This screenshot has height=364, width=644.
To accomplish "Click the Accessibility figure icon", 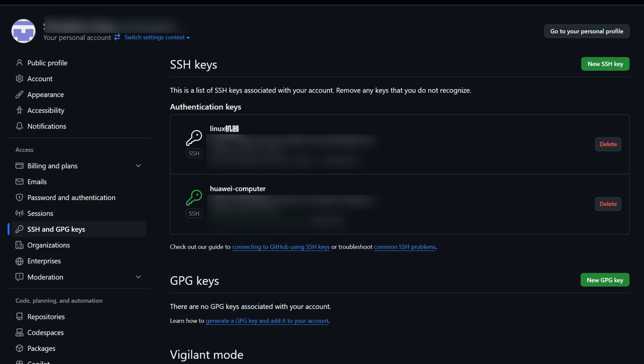I will point(19,111).
